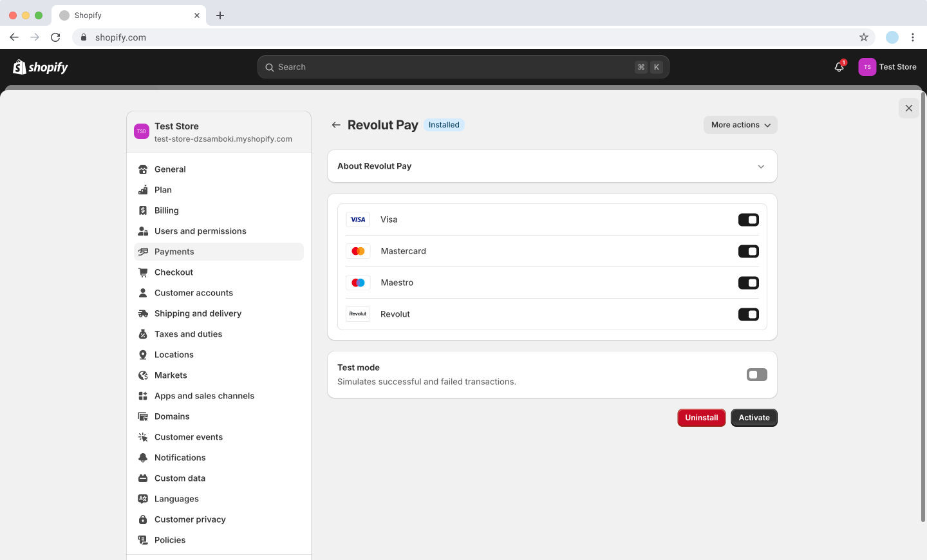Click the Customer privacy lock icon
Screen dimensions: 927x560
(x=143, y=519)
